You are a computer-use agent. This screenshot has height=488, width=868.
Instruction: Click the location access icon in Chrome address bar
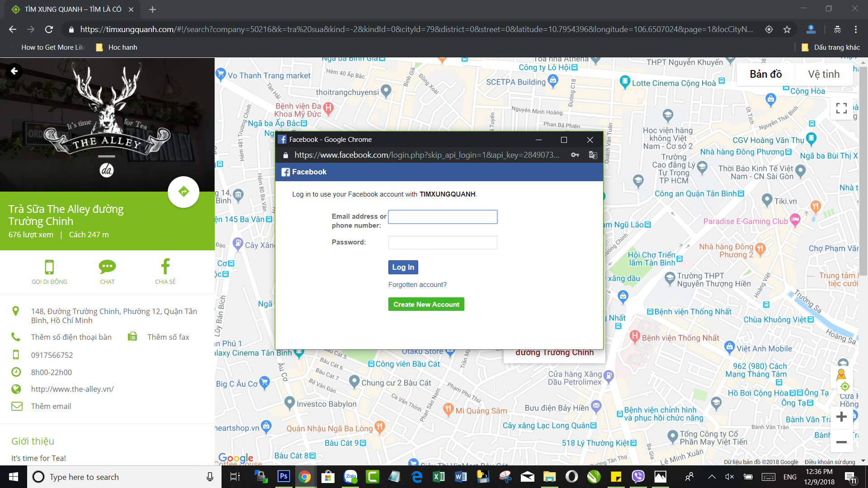pos(769,29)
